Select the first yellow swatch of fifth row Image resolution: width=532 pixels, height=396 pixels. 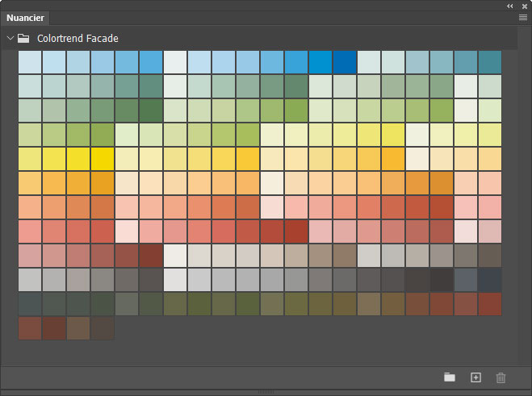pyautogui.click(x=30, y=159)
